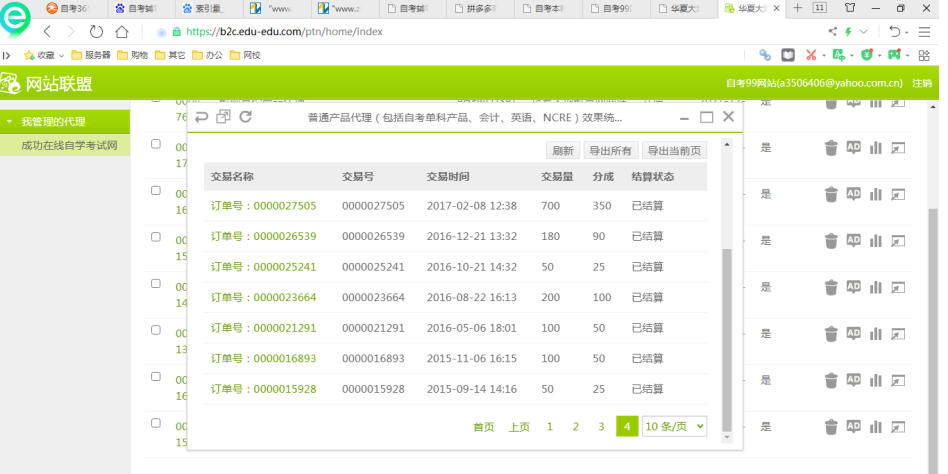948x474 pixels.
Task: Click the trash icon in the bottom-most table row
Action: point(831,427)
